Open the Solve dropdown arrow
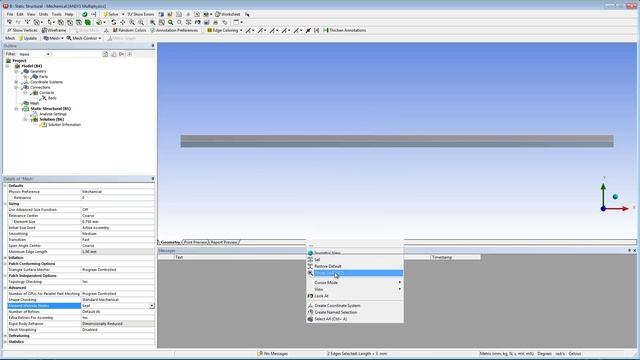 (x=123, y=14)
